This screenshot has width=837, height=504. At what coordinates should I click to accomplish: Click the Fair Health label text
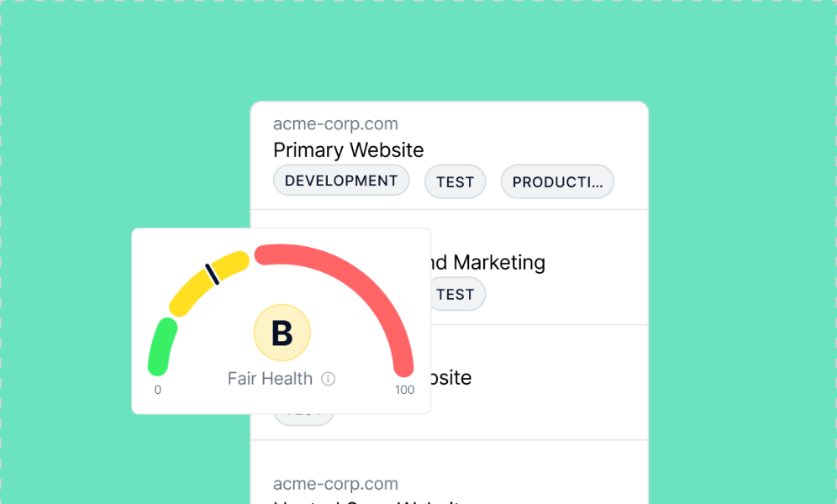(270, 379)
